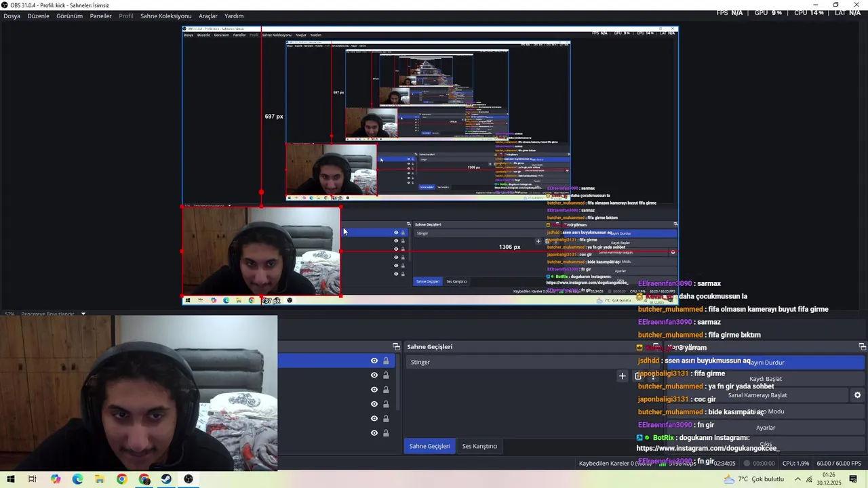Click the Kaybedilen Kareler status entry
Screen dimensions: 868x488
[615, 464]
